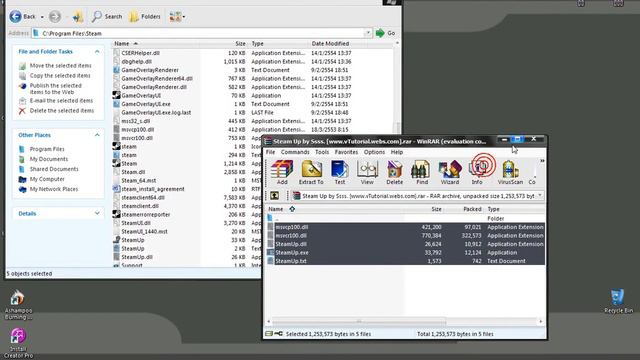Open the WinRAR archive path dropdown
The height and width of the screenshot is (360, 640).
click(540, 196)
